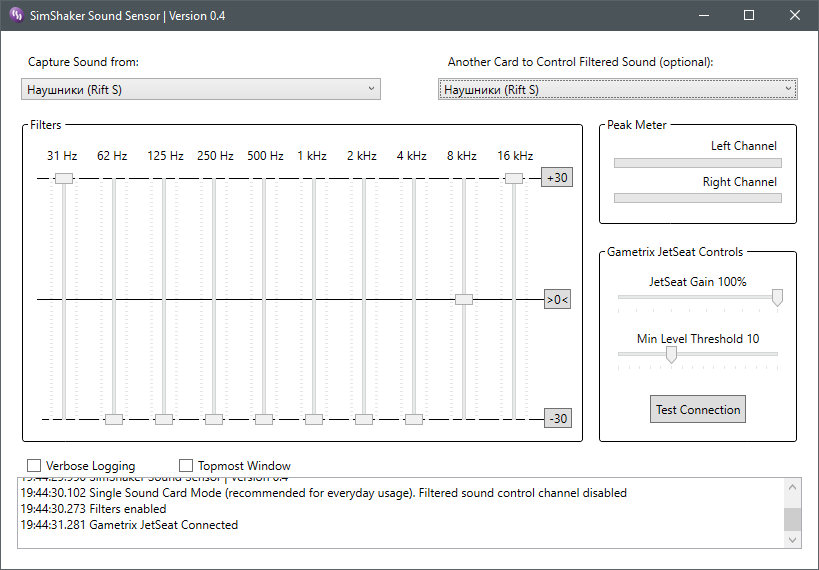Click the 62 Hz filter slider thumb

pos(114,419)
